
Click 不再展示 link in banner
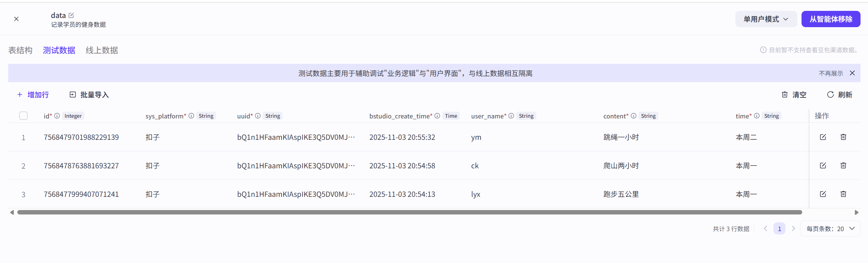click(831, 73)
